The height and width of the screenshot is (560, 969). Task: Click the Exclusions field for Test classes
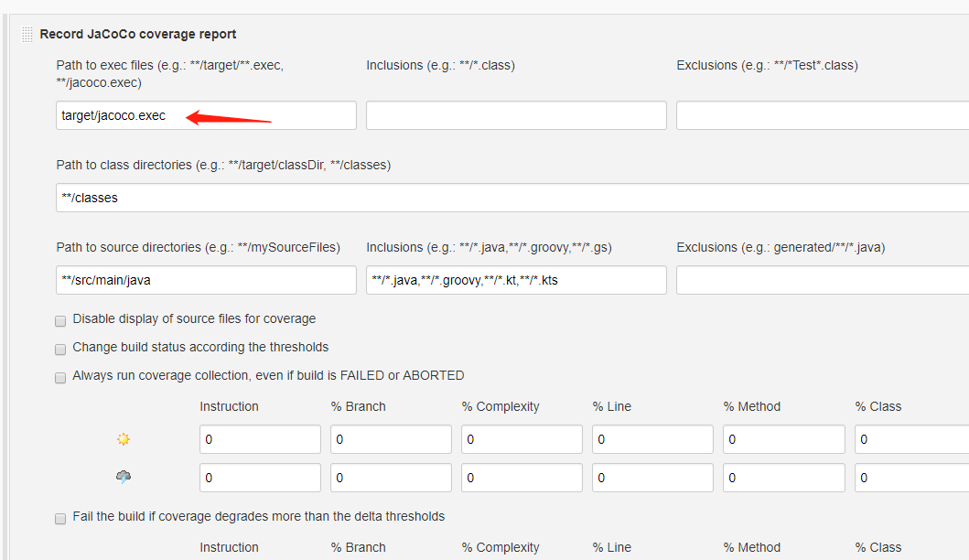[x=824, y=115]
